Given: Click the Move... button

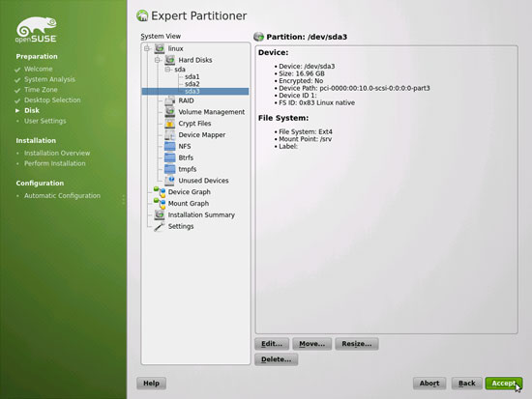Looking at the screenshot, I should click(x=311, y=344).
